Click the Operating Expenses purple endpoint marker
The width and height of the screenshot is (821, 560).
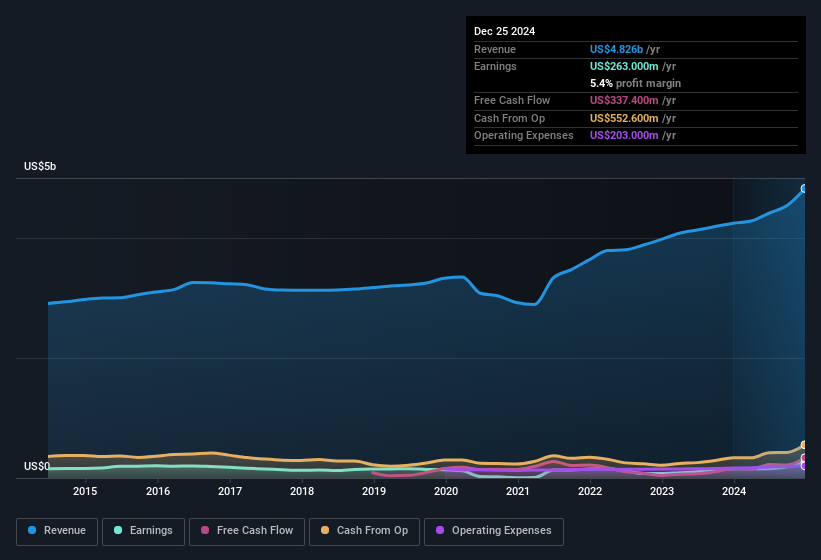tap(804, 466)
